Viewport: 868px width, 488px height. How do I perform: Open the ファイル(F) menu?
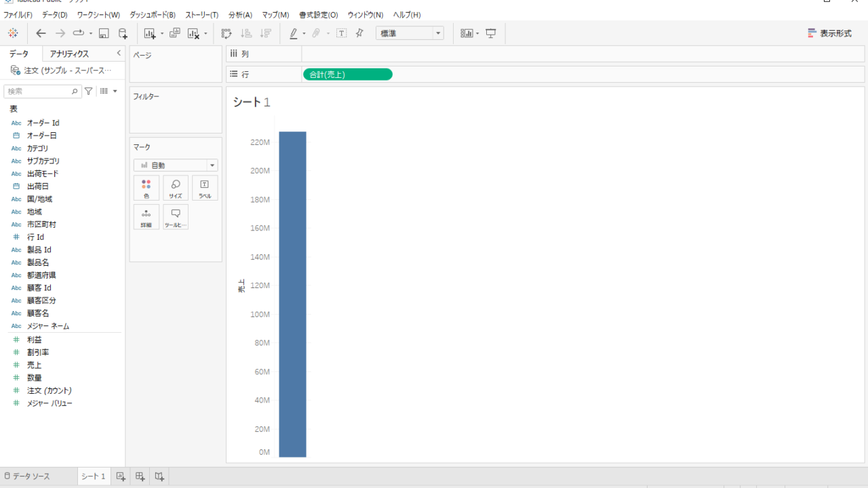point(18,15)
